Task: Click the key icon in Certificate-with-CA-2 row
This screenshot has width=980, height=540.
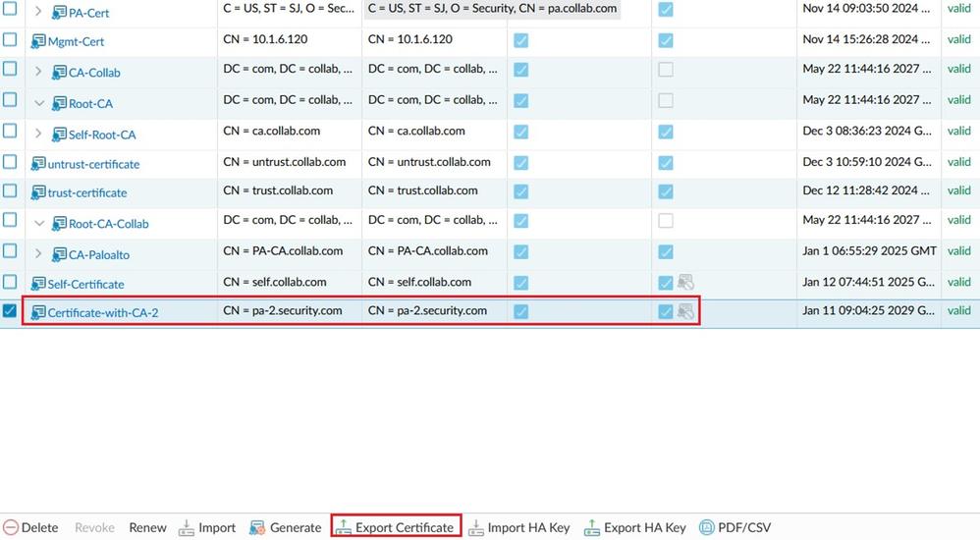Action: click(x=685, y=310)
